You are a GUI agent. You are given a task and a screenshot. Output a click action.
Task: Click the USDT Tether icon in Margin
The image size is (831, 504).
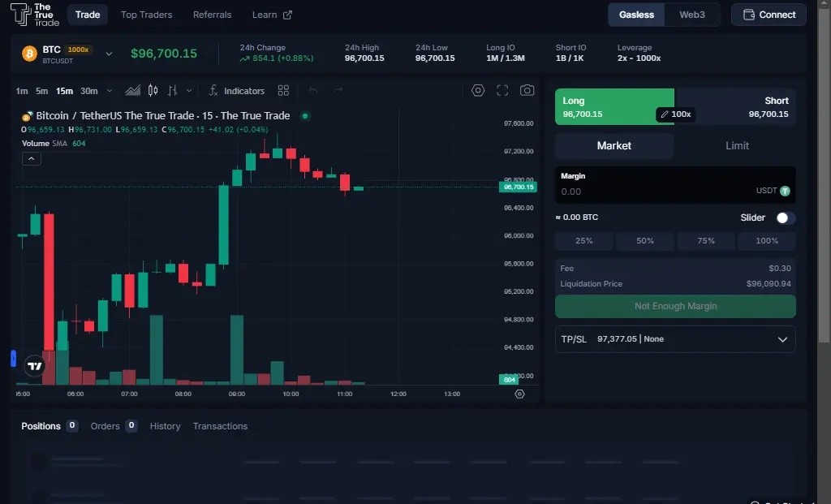(785, 191)
